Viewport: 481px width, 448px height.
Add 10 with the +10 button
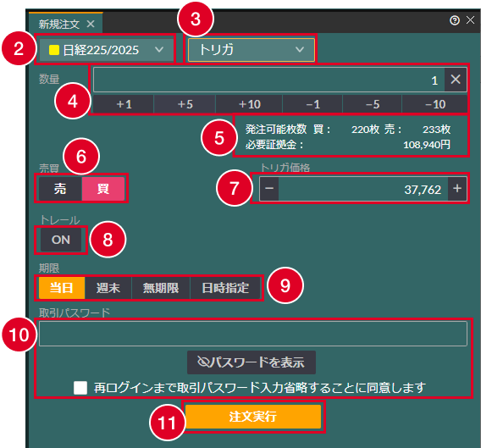coord(249,104)
